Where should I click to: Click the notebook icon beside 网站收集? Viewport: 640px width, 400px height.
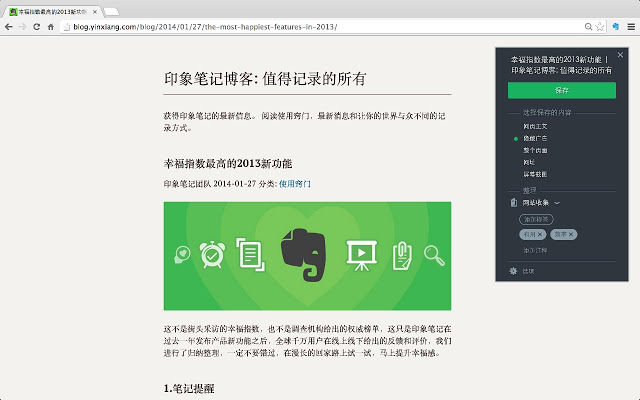(x=513, y=202)
